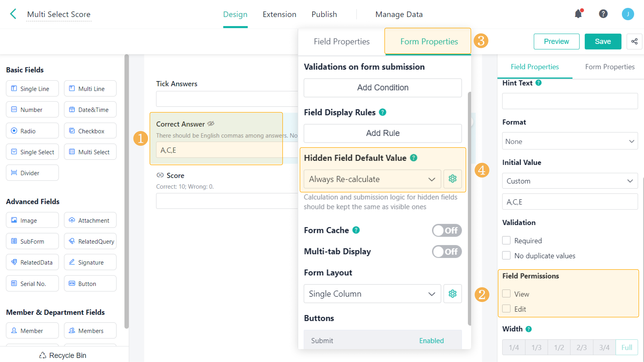Set field width to Full
The image size is (644, 362).
tap(627, 347)
